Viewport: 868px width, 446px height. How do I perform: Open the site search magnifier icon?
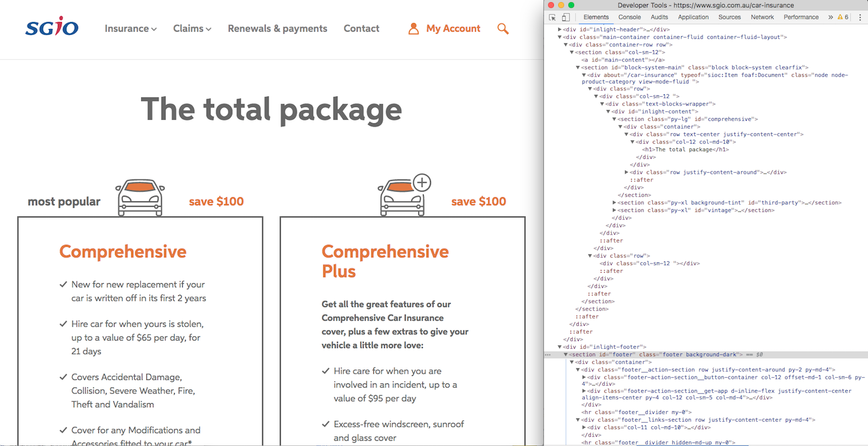click(x=503, y=28)
